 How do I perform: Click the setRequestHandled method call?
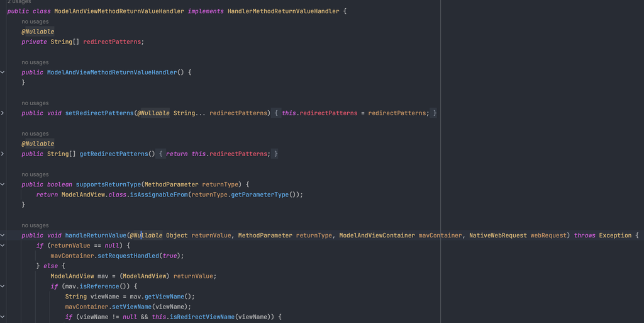point(128,256)
